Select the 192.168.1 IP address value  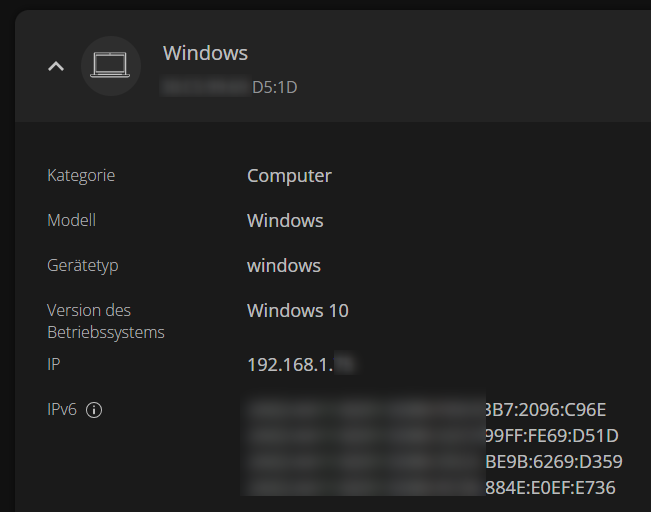click(300, 365)
